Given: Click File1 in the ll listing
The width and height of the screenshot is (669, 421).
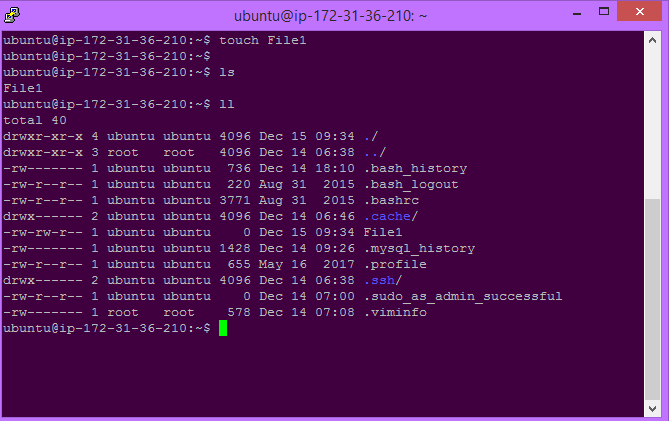Looking at the screenshot, I should tap(383, 232).
